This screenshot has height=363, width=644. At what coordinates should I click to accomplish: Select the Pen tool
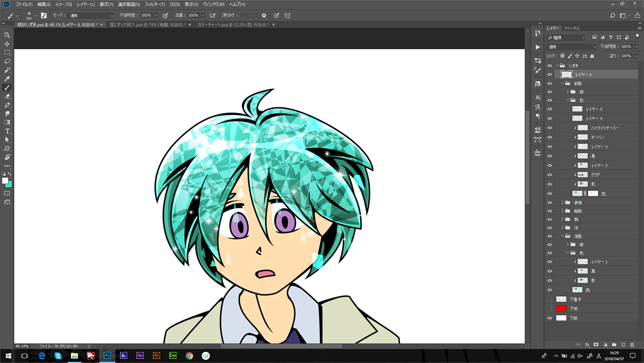pos(7,105)
